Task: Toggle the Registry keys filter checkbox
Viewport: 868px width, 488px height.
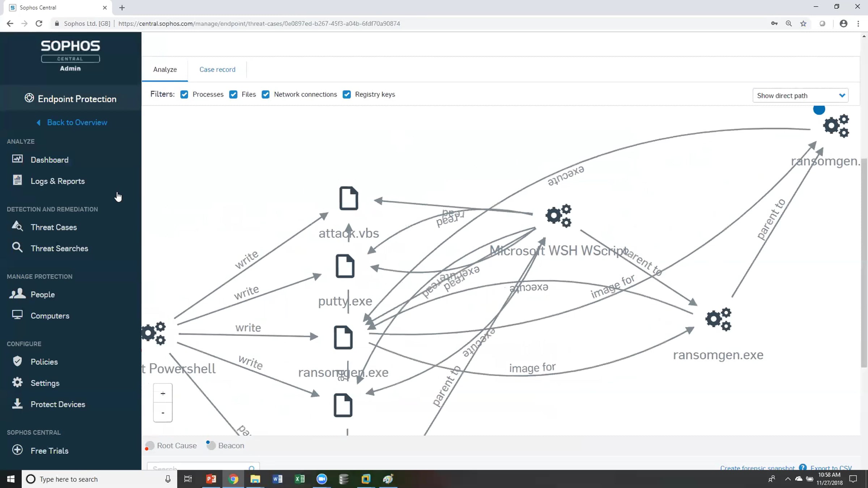Action: 346,95
